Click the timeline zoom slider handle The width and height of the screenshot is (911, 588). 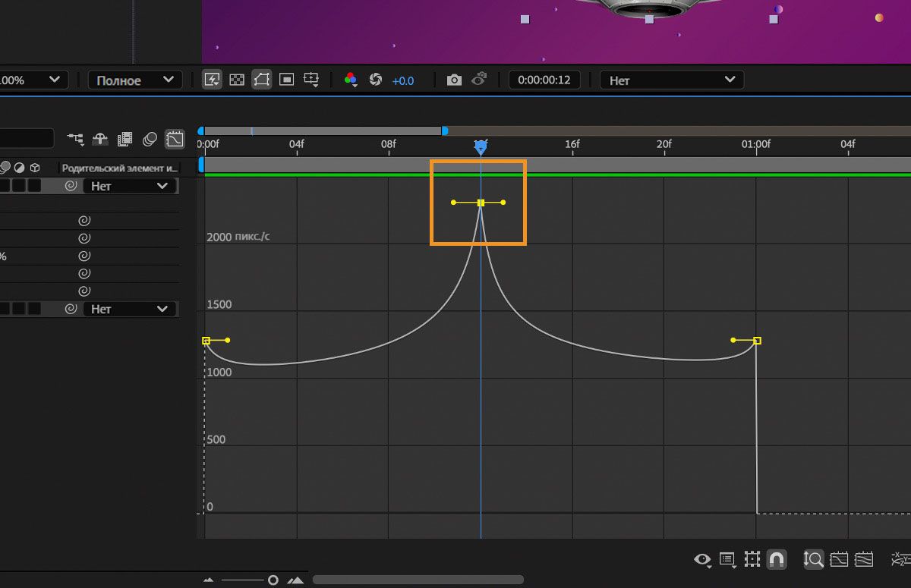pos(273,580)
